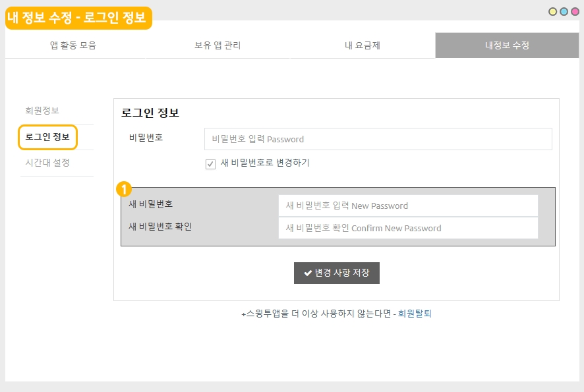Click the blue circle window button
The width and height of the screenshot is (584, 392).
pos(564,12)
